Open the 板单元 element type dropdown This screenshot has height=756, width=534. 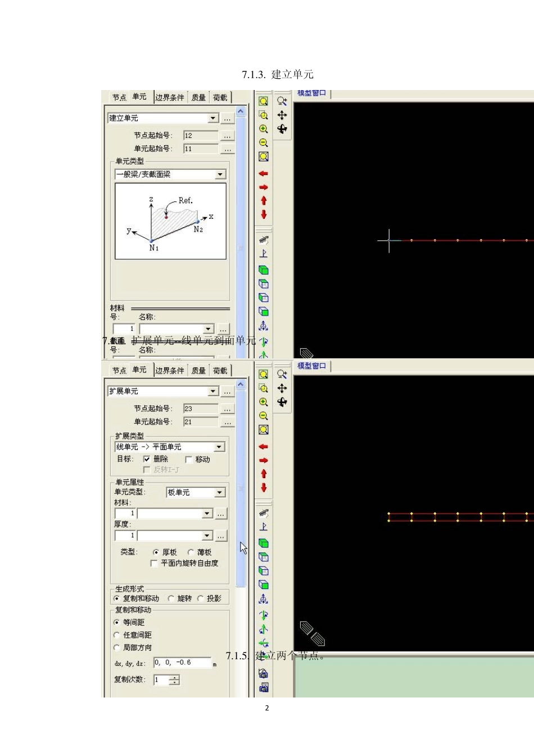[x=219, y=493]
